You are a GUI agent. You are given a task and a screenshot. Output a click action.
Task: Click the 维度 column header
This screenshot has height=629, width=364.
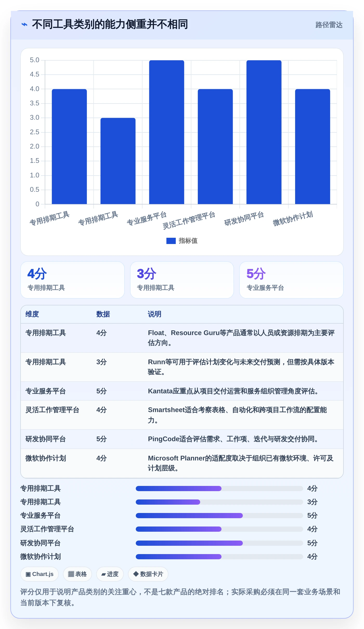(x=32, y=314)
